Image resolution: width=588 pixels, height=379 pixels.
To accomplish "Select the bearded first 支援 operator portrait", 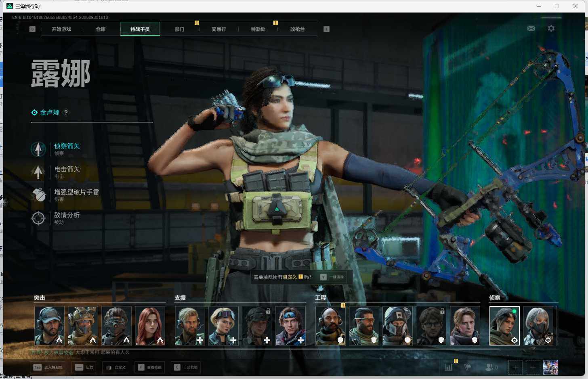I will (190, 326).
